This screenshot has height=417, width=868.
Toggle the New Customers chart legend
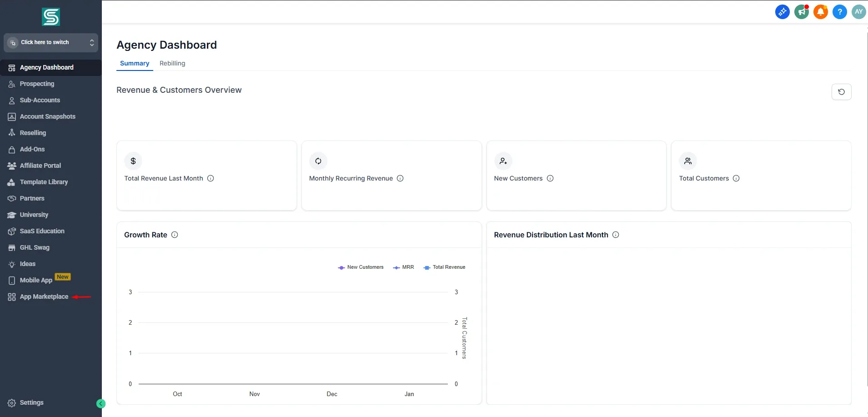coord(361,267)
